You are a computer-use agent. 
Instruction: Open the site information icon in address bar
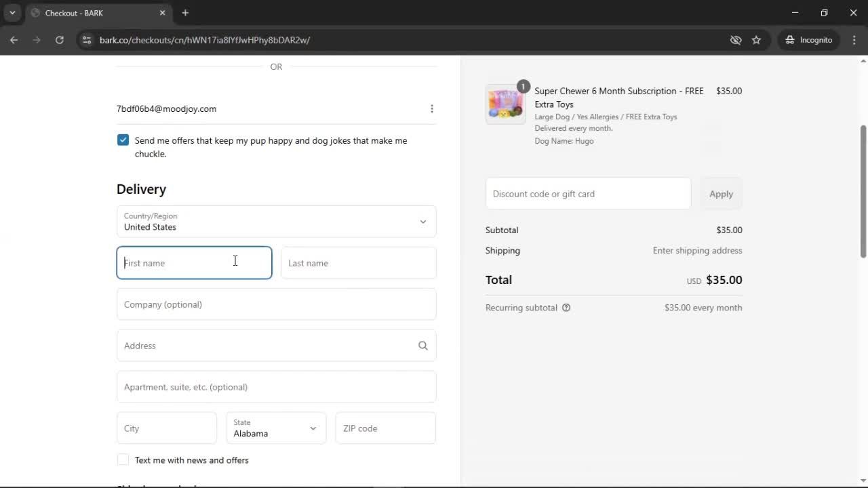86,40
